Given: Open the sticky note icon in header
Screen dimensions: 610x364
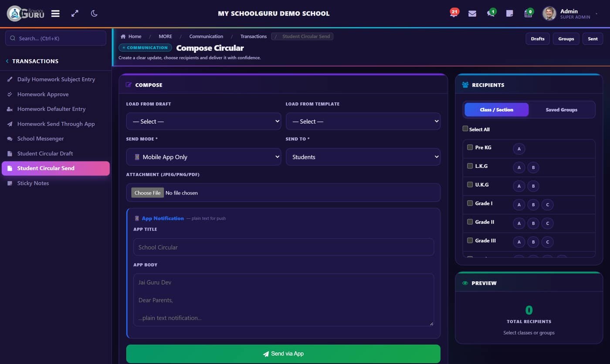Looking at the screenshot, I should 509,13.
